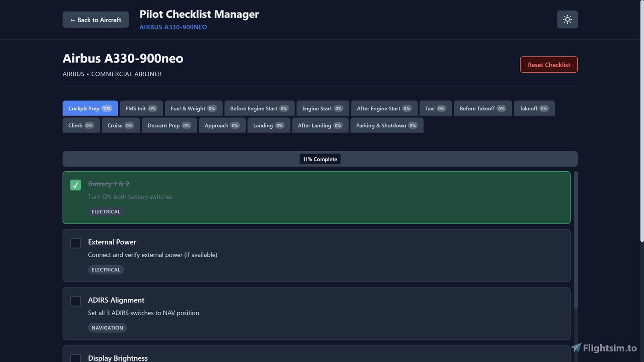The width and height of the screenshot is (644, 362).
Task: Switch to the Before Takeoff phase
Action: pyautogui.click(x=482, y=108)
